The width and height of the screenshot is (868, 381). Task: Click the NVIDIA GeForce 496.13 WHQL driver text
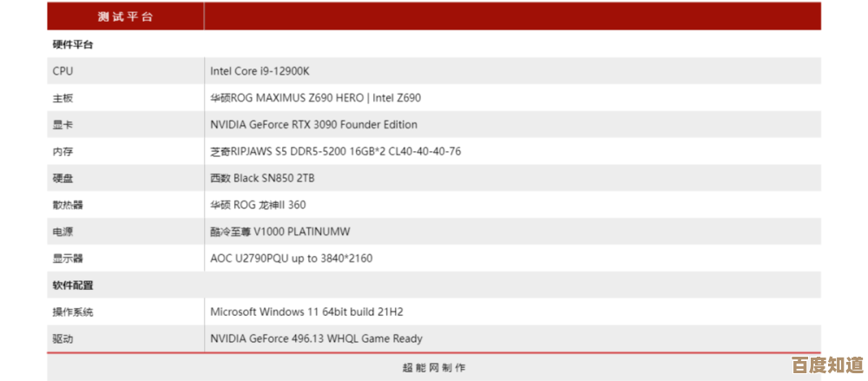(x=316, y=338)
